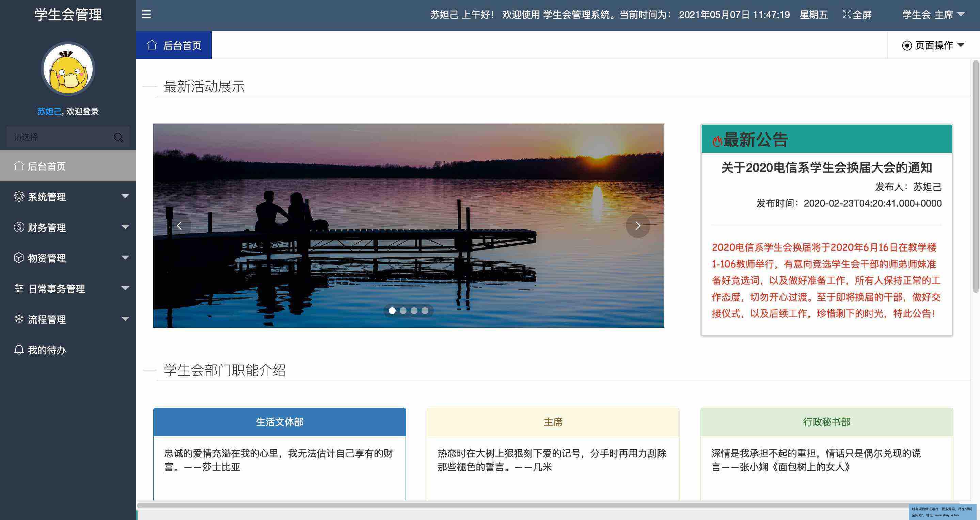The image size is (980, 520).
Task: Switch to the 后台首页 tab
Action: pos(174,45)
